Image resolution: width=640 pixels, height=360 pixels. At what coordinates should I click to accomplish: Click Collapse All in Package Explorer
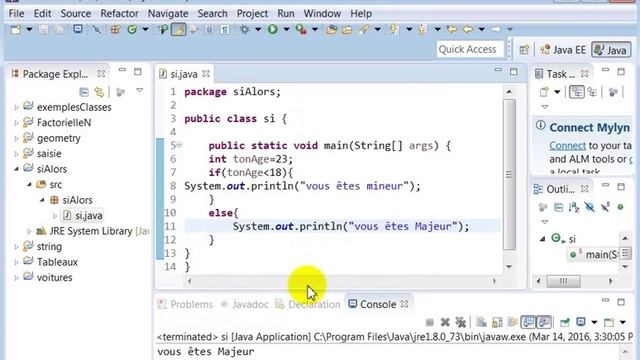point(84,92)
